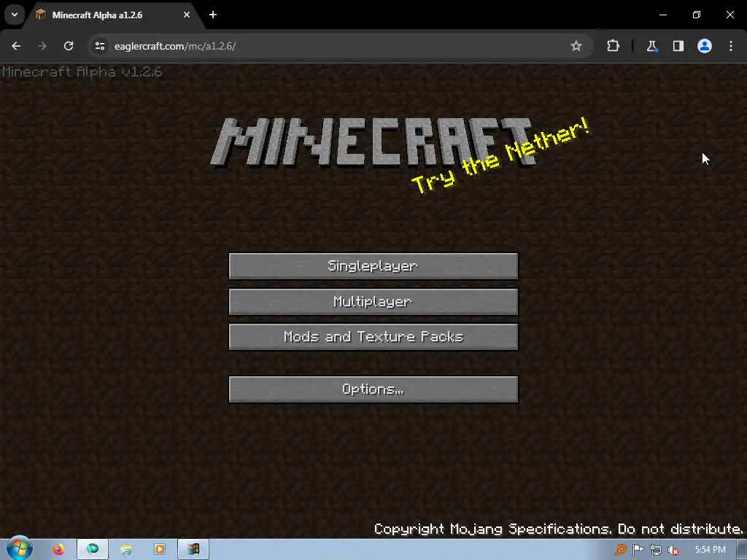Toggle the browser side panel
The height and width of the screenshot is (560, 747).
click(x=678, y=46)
